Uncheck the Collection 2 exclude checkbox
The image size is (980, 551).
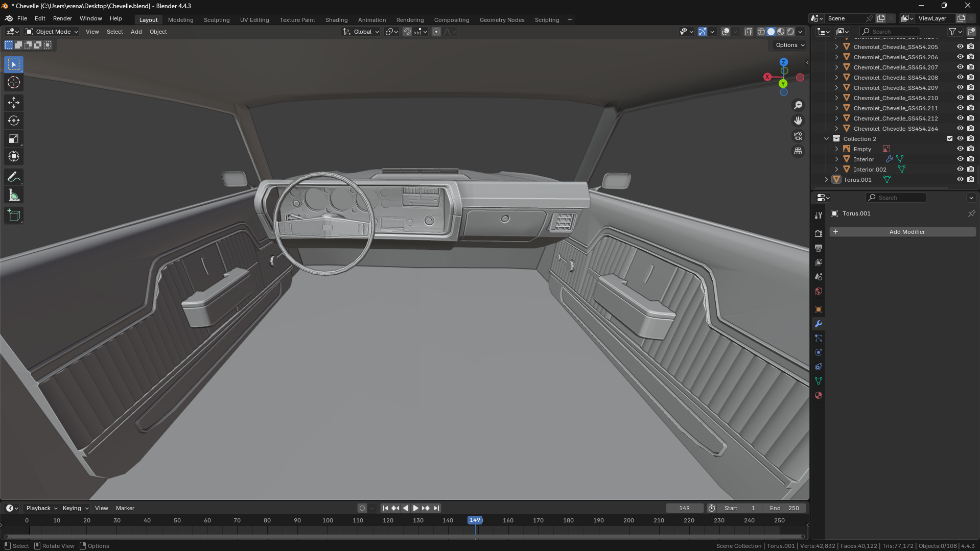pyautogui.click(x=950, y=139)
